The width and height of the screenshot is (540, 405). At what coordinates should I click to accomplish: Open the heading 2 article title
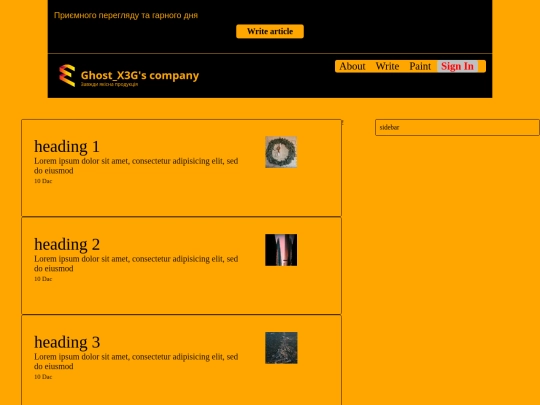tap(67, 244)
